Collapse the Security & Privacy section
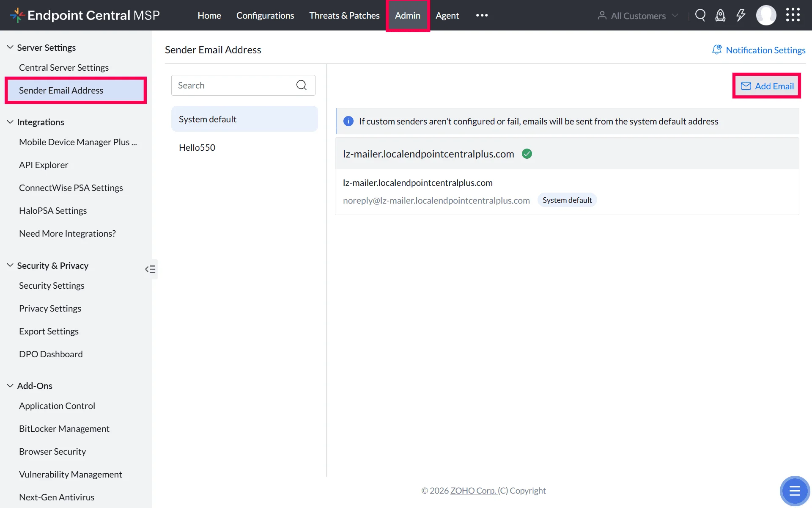Image resolution: width=812 pixels, height=508 pixels. [10, 265]
